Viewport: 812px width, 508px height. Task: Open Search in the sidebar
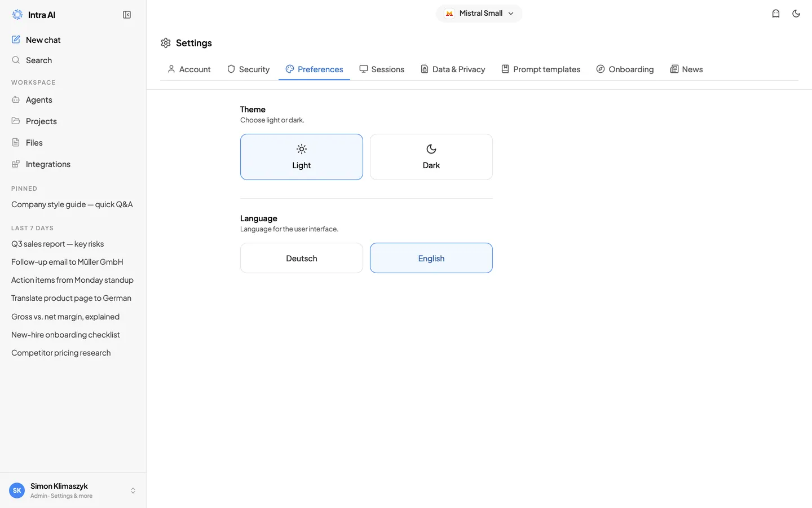(73, 60)
